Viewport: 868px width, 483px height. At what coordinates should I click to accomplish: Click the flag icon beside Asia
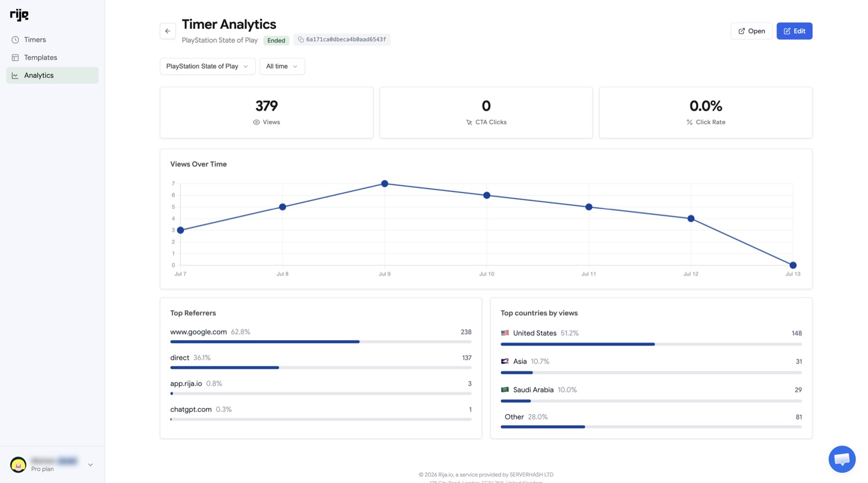[505, 362]
